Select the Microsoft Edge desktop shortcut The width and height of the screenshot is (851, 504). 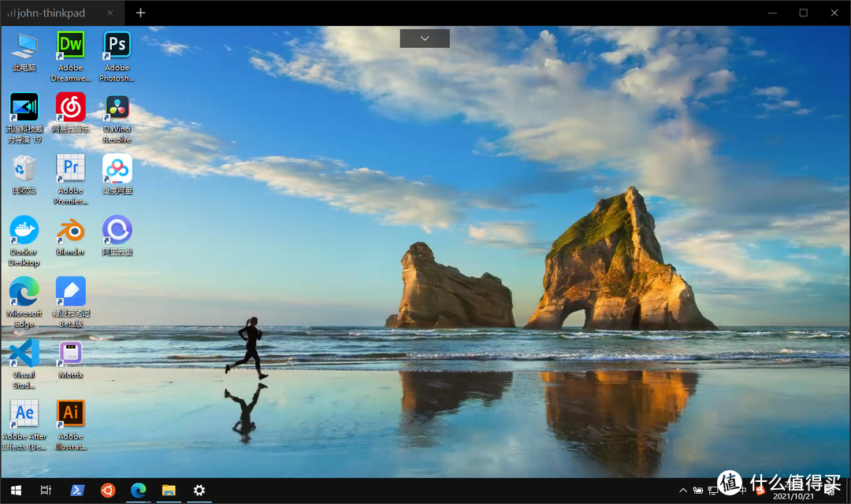click(x=24, y=302)
